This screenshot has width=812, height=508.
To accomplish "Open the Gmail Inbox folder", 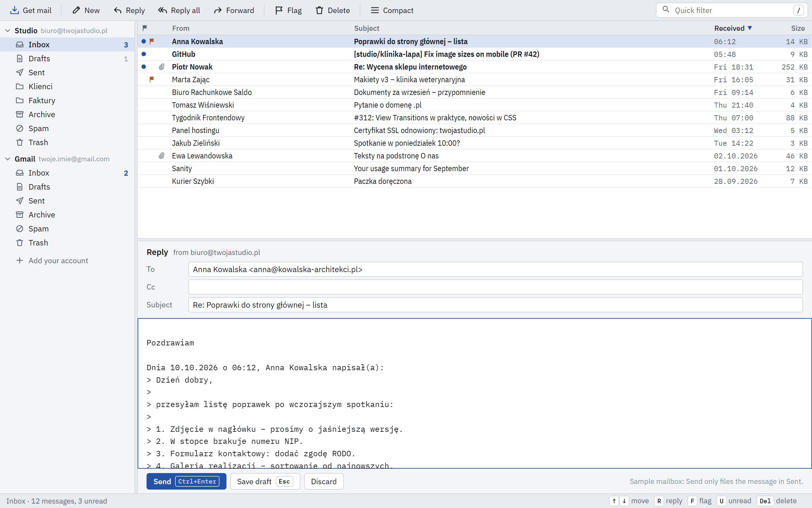I will click(x=67, y=173).
